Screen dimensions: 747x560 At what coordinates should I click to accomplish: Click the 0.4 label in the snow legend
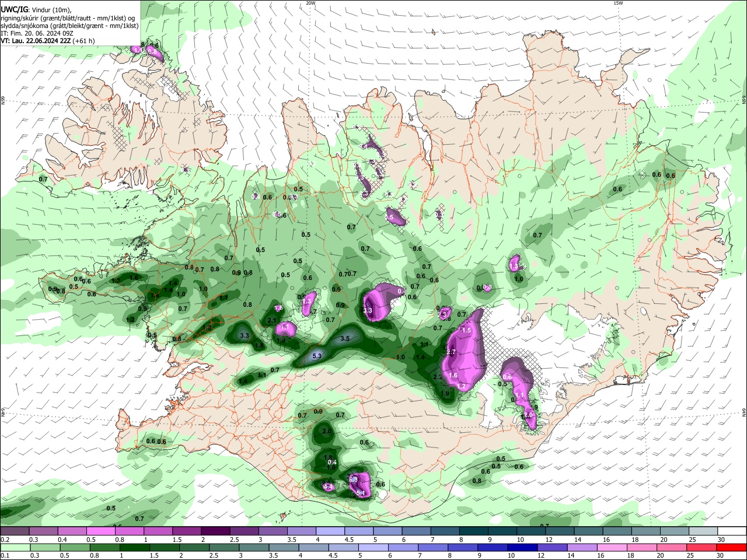click(62, 540)
